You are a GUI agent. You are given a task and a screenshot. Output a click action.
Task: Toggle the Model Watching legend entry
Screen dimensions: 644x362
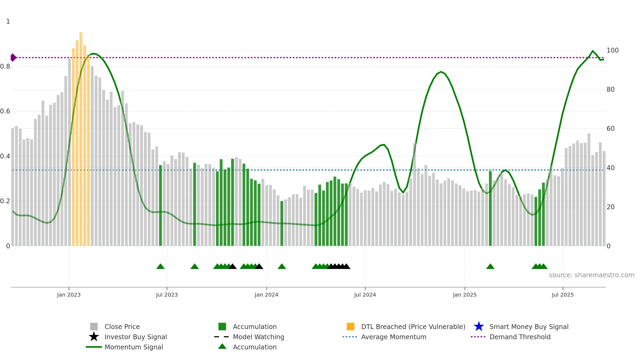click(249, 337)
